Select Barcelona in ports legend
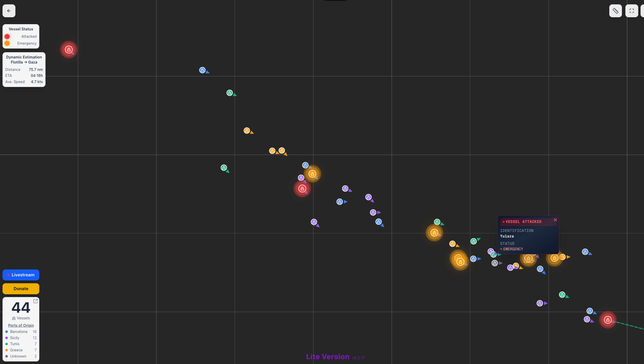Screen dimensions: 644x364 coord(19,332)
